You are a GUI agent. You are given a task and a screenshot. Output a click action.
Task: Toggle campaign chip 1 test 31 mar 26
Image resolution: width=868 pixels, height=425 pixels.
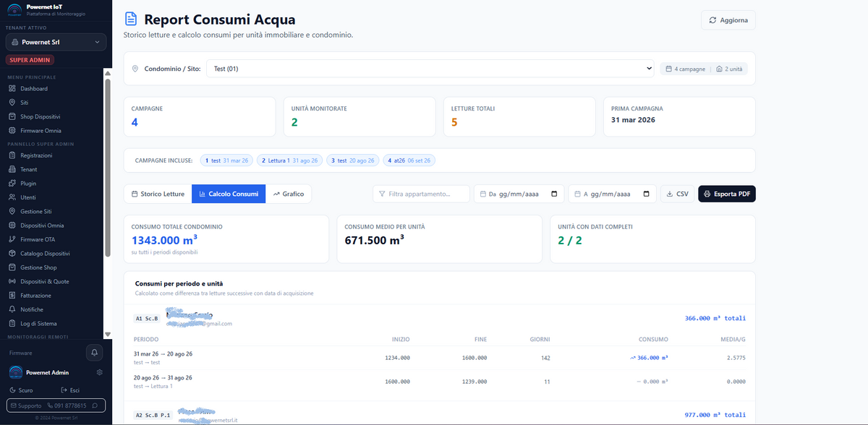(226, 160)
